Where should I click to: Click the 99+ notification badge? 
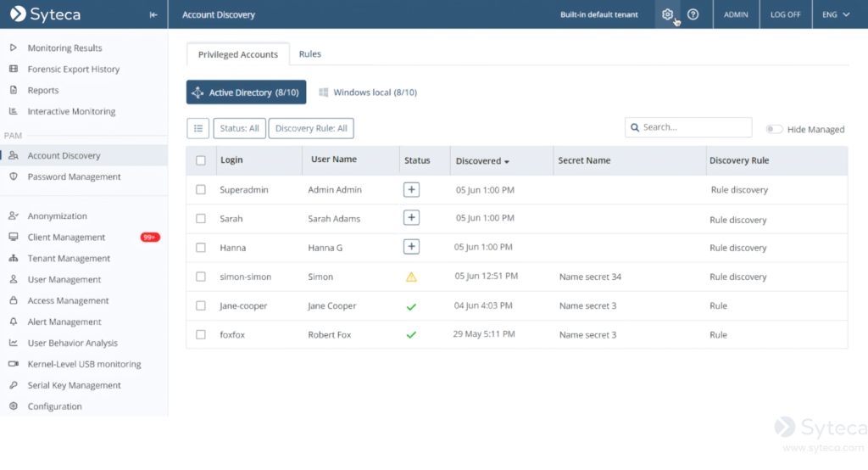click(150, 238)
